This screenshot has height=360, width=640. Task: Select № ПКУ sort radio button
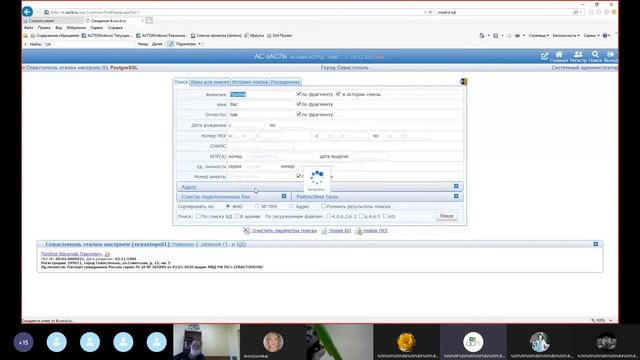pyautogui.click(x=257, y=206)
